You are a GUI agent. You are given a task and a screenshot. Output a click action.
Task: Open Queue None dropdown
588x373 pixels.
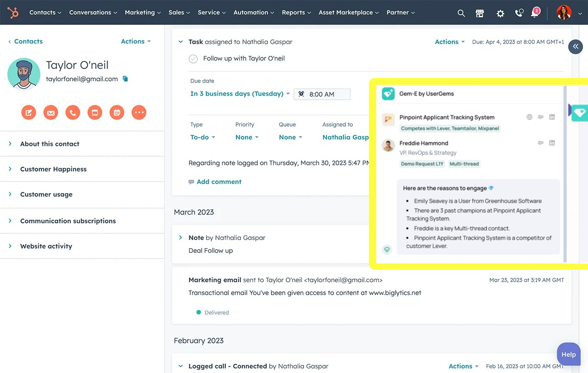[x=290, y=137]
